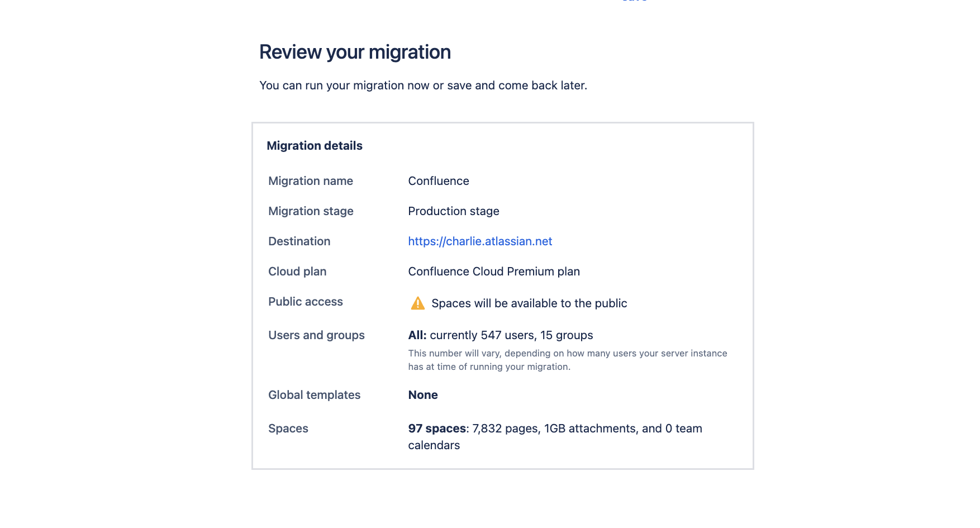Select the All users and groups value
The image size is (980, 528).
[500, 335]
